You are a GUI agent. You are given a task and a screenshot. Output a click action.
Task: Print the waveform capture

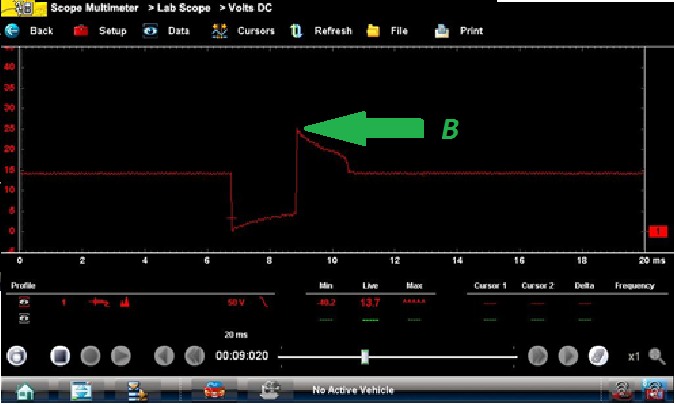tap(460, 31)
